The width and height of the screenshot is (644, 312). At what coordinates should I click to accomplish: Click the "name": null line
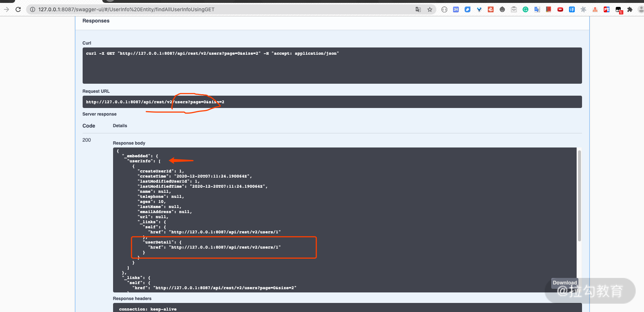(154, 191)
